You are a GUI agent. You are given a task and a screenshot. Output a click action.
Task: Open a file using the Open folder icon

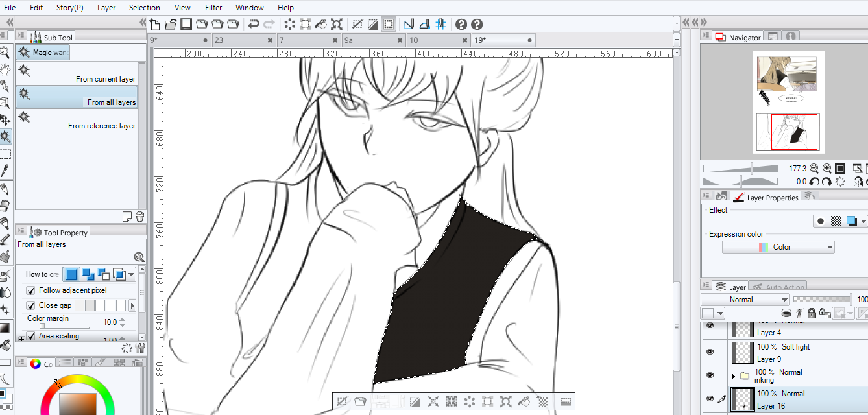click(x=170, y=24)
